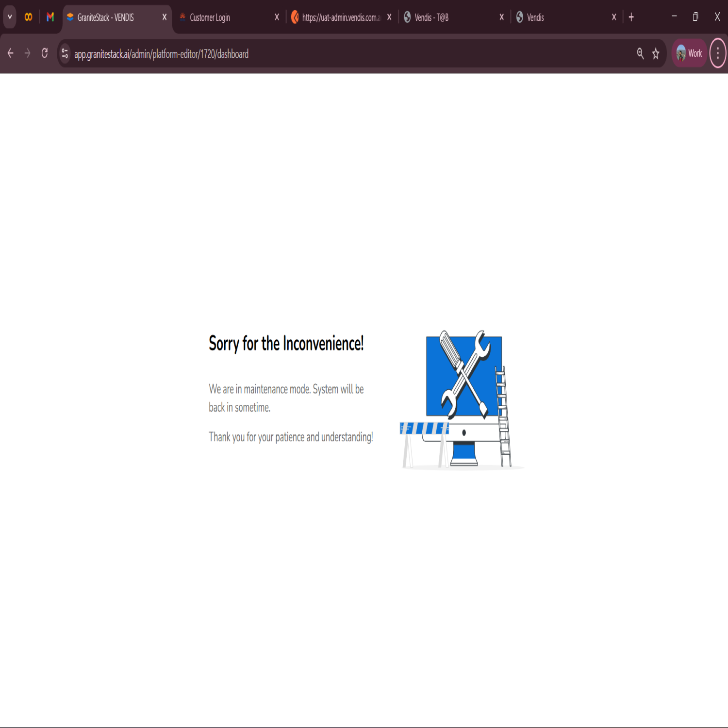Click 'Thank you for your patience and understanding!' text
728x728 pixels.
pyautogui.click(x=291, y=437)
